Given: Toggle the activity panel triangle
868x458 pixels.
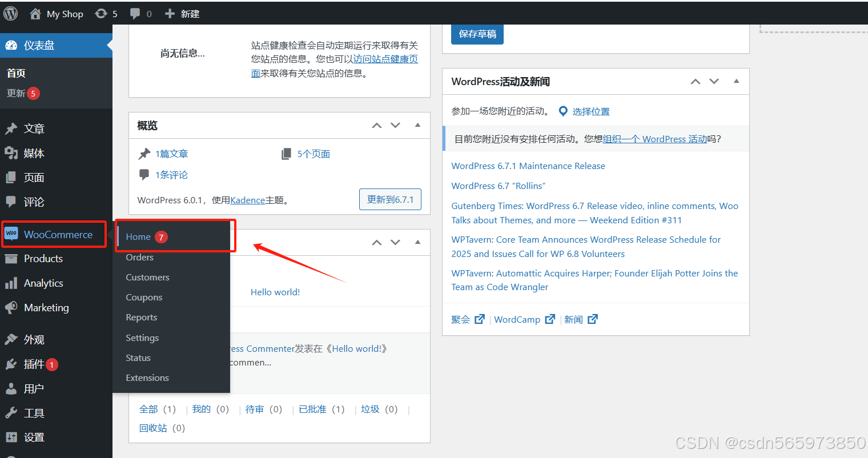Looking at the screenshot, I should [x=417, y=242].
